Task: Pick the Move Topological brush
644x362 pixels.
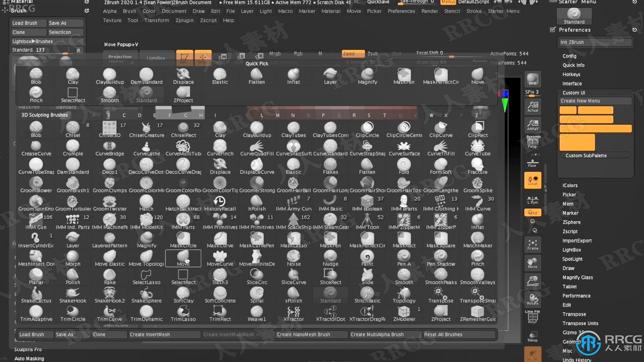Action: tap(146, 258)
